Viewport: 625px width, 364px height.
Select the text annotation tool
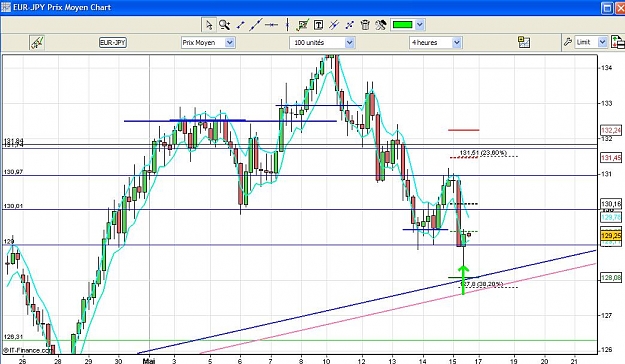(x=318, y=25)
